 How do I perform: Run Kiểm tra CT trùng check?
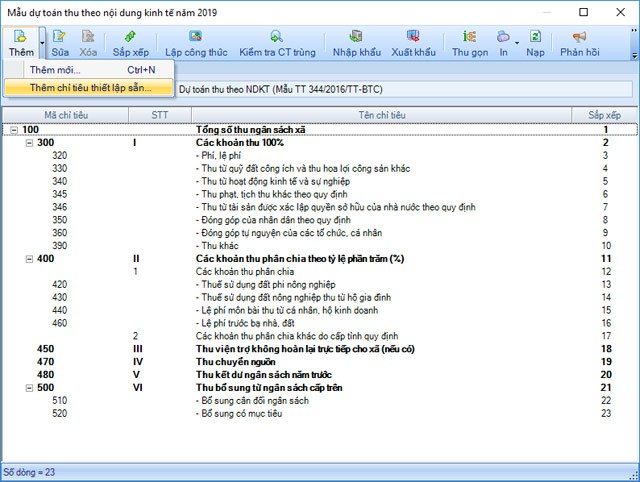point(275,41)
